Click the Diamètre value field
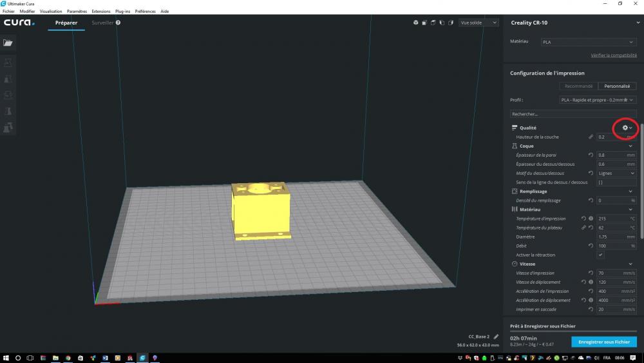Image resolution: width=644 pixels, height=363 pixels. click(x=616, y=237)
